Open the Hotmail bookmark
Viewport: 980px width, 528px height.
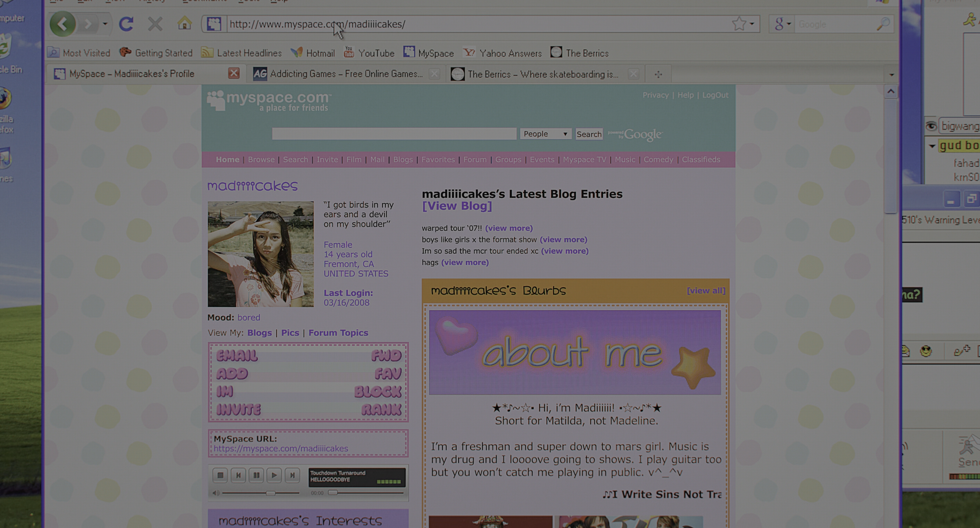pos(313,53)
